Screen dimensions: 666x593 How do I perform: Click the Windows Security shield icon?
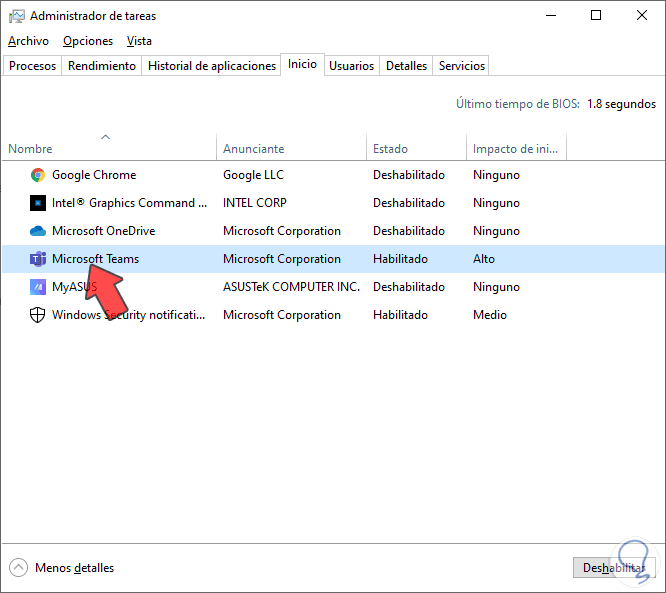(x=38, y=315)
